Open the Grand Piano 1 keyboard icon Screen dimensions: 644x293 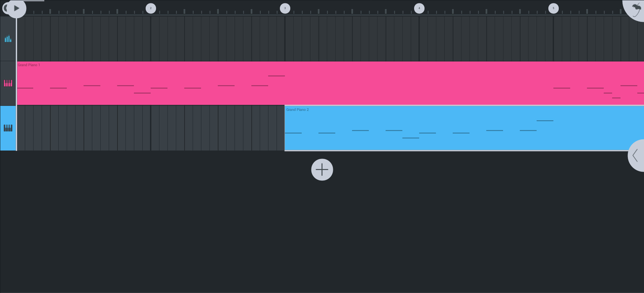pos(8,83)
